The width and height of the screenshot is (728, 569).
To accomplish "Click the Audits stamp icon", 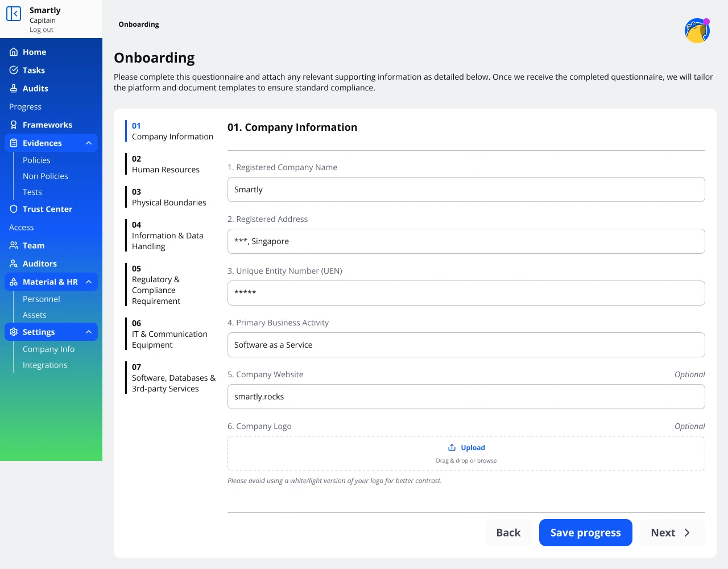I will 14,89.
